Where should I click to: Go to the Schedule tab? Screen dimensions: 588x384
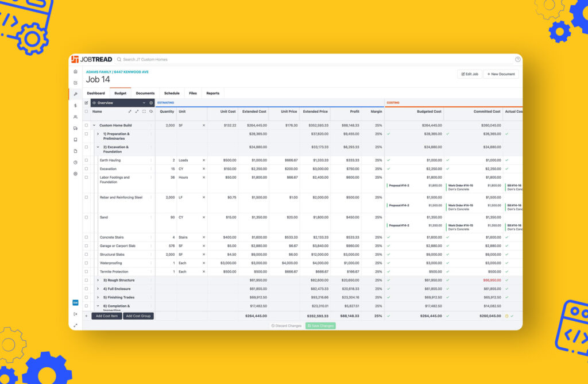[172, 93]
